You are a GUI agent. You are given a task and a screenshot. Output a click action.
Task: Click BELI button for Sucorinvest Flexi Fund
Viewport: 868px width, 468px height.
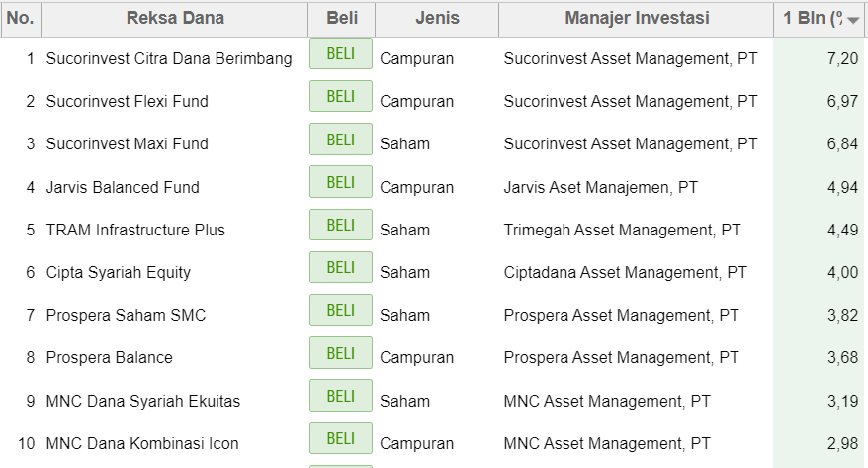pos(341,96)
